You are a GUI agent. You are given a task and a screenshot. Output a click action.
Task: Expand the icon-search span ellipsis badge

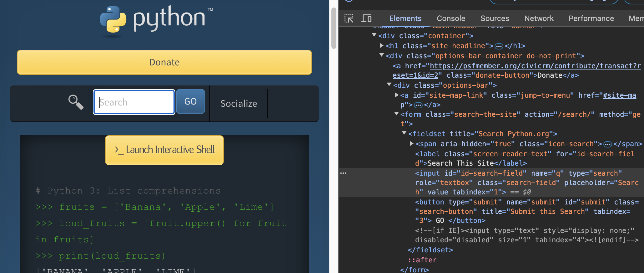click(608, 144)
